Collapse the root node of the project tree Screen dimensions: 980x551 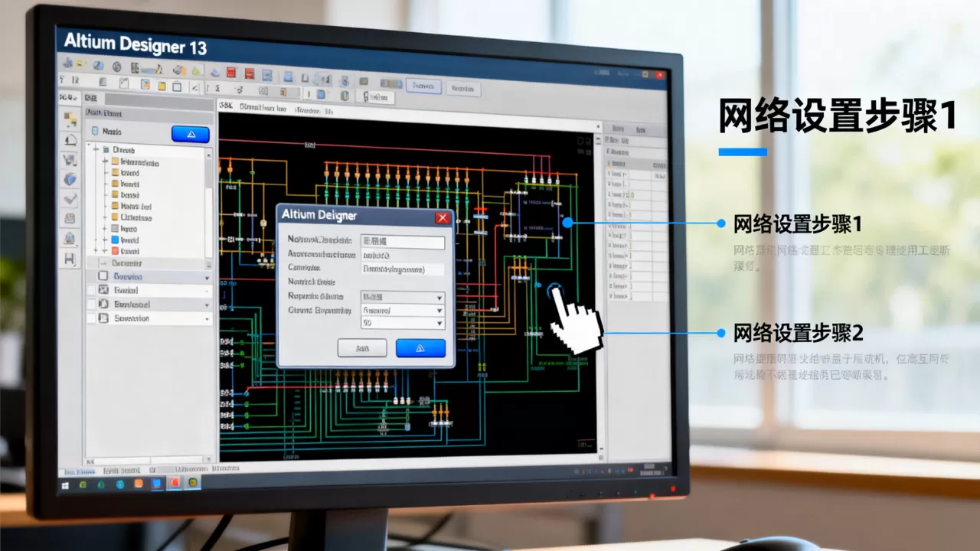pos(96,149)
